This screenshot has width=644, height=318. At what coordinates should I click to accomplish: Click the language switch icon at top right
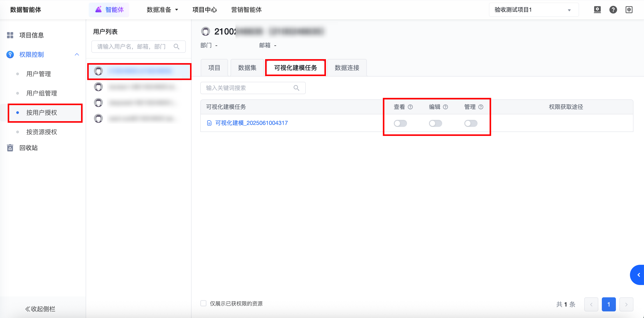(629, 10)
